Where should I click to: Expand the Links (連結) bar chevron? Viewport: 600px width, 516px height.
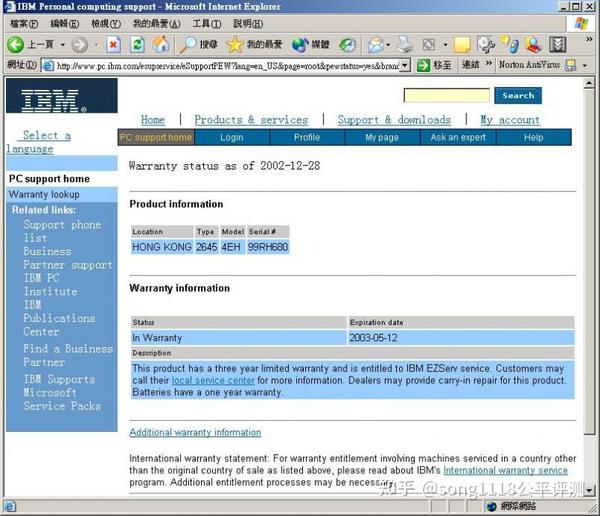489,63
